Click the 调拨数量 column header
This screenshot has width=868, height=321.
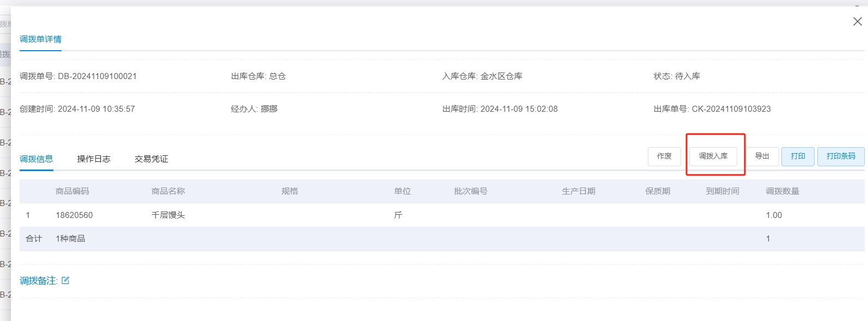click(x=782, y=191)
